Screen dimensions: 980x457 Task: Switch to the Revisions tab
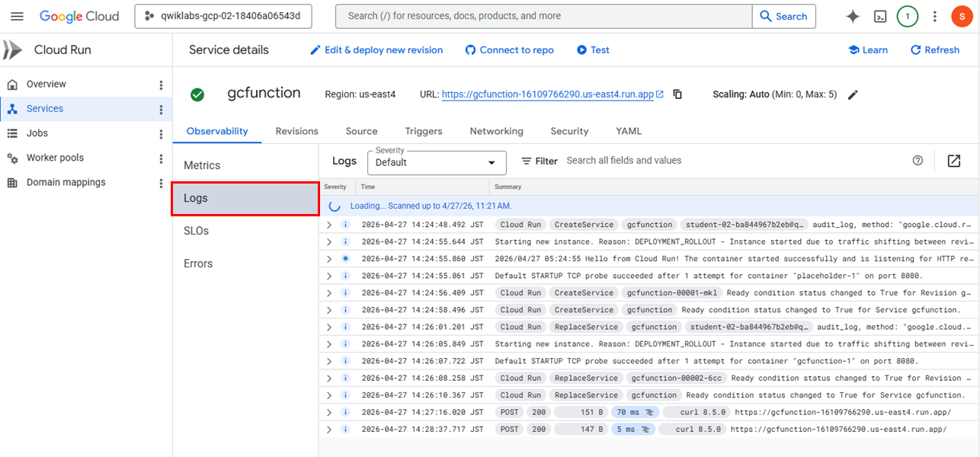(x=296, y=131)
